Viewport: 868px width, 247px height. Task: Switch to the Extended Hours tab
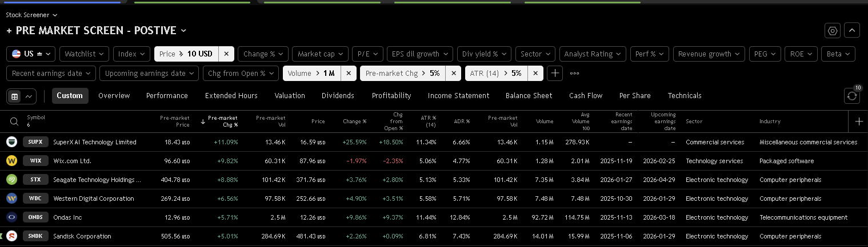[231, 96]
